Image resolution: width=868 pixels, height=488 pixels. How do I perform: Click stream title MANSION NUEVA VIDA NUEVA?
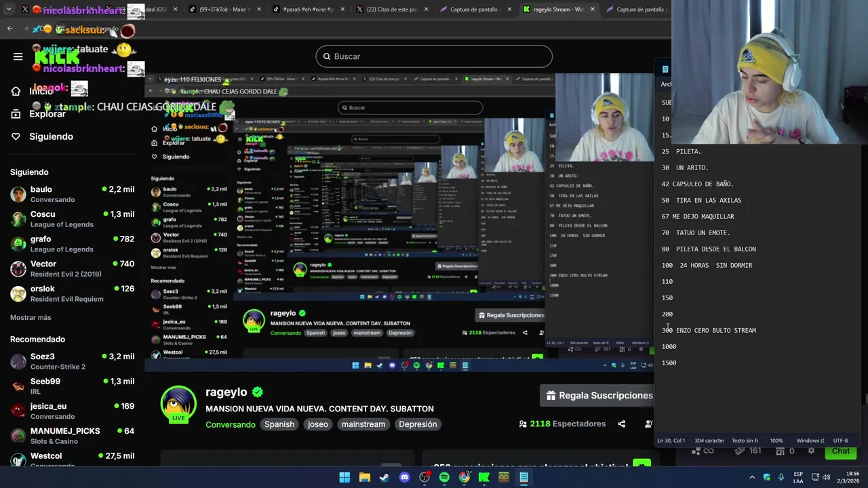[x=319, y=409]
